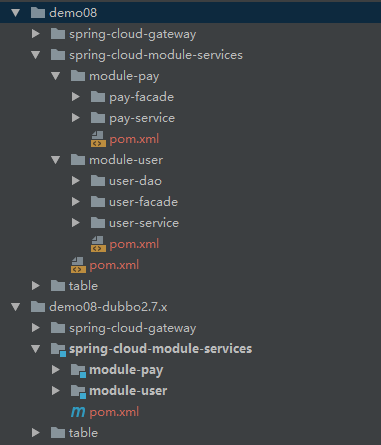Click the pay-facade folder icon
The height and width of the screenshot is (445, 381).
(x=98, y=97)
